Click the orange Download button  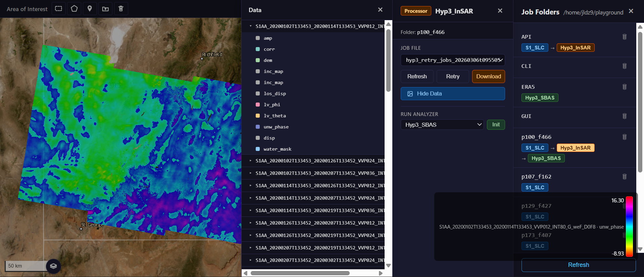pos(488,77)
